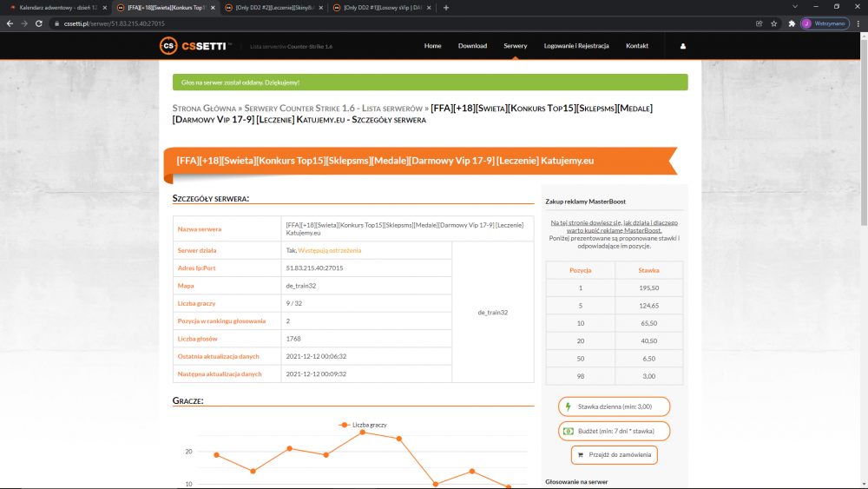This screenshot has height=489, width=868.
Task: Reload the page with refresh icon
Action: tap(39, 23)
